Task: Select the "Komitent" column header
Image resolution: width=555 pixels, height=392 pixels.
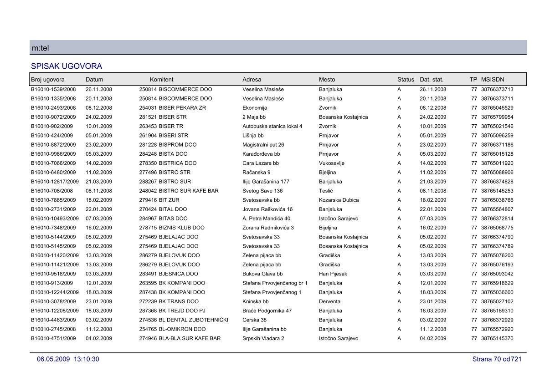Action: pos(161,80)
